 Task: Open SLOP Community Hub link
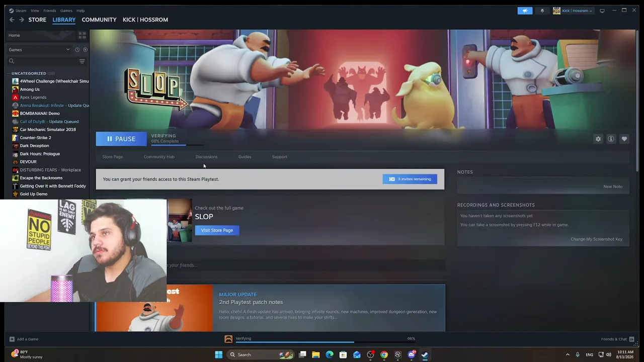tap(159, 157)
